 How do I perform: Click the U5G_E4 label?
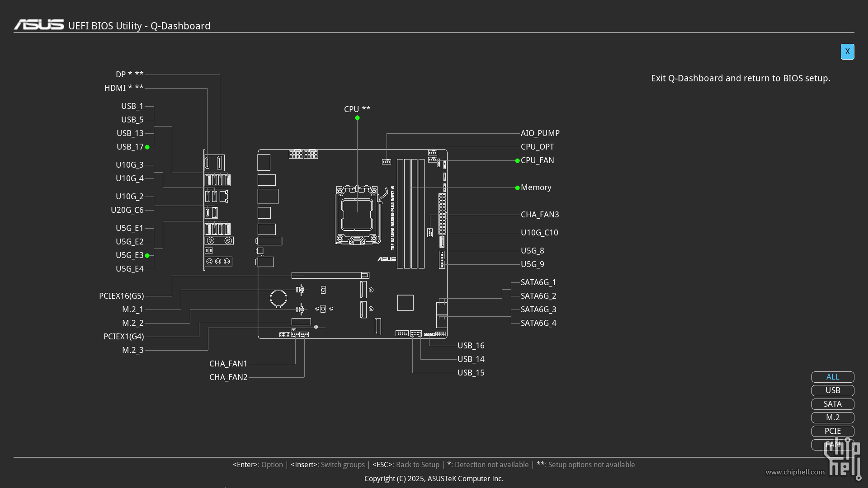(129, 269)
